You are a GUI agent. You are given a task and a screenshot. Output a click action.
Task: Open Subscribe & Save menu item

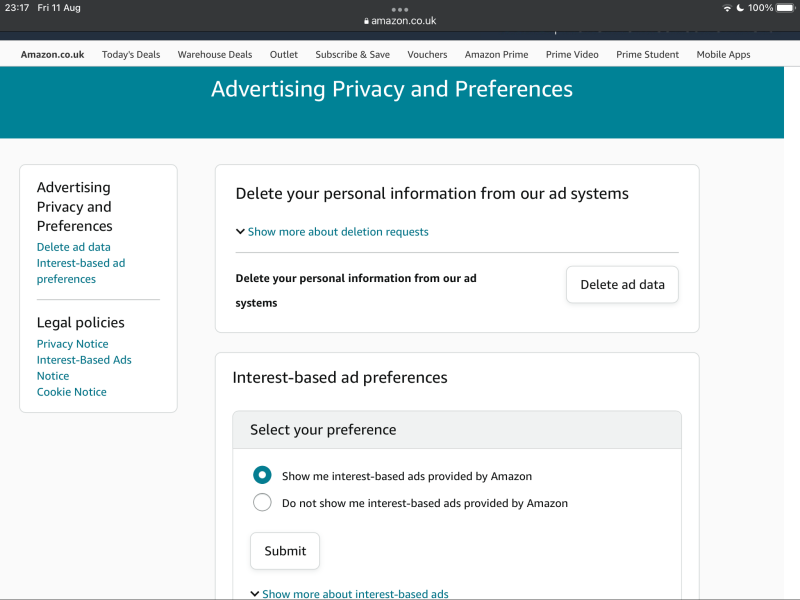pos(352,55)
